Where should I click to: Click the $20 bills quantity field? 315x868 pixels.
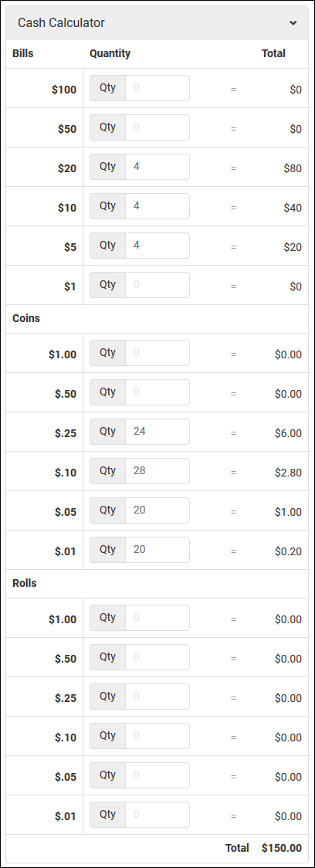(x=157, y=167)
